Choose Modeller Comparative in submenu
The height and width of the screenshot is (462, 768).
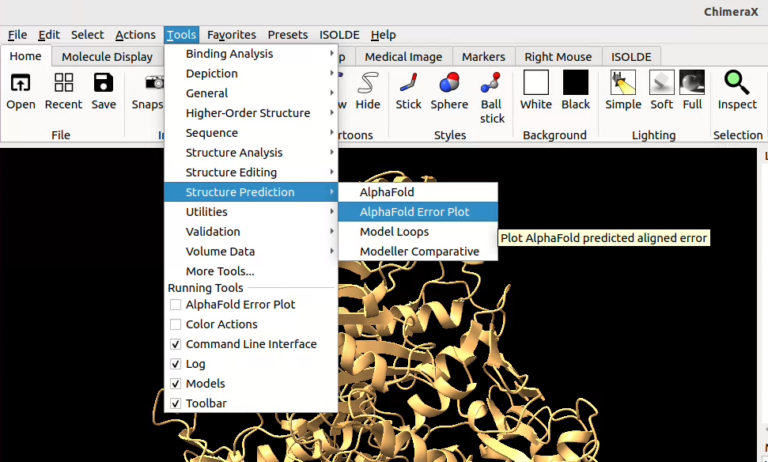(418, 251)
